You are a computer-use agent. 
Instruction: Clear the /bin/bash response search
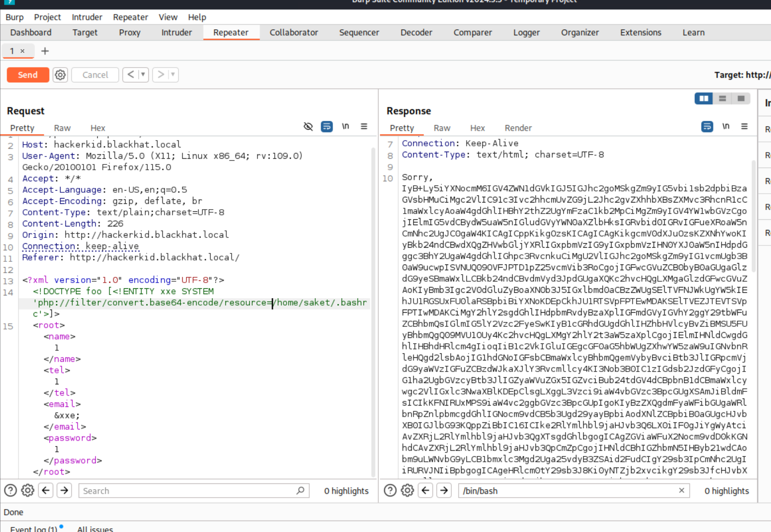(x=682, y=490)
